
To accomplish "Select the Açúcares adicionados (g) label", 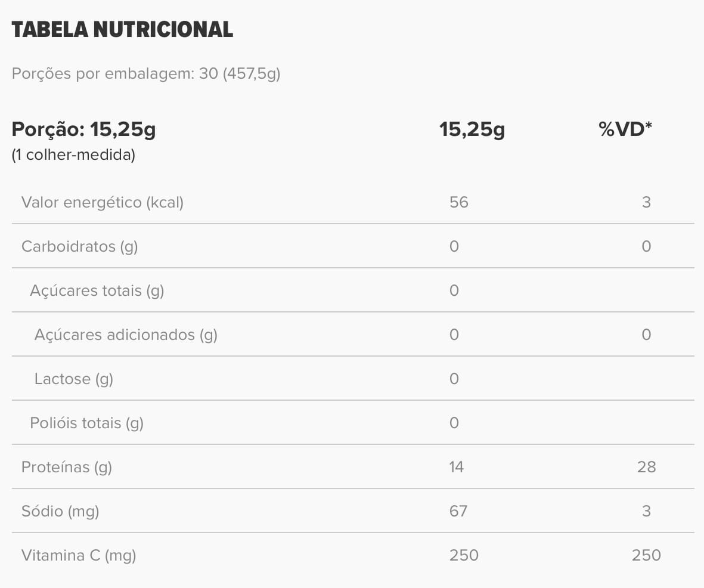I will (x=126, y=335).
